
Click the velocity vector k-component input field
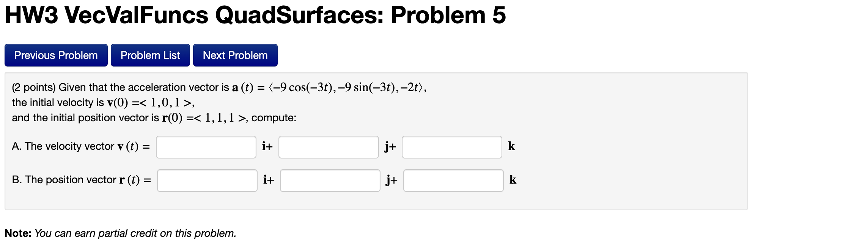[452, 147]
